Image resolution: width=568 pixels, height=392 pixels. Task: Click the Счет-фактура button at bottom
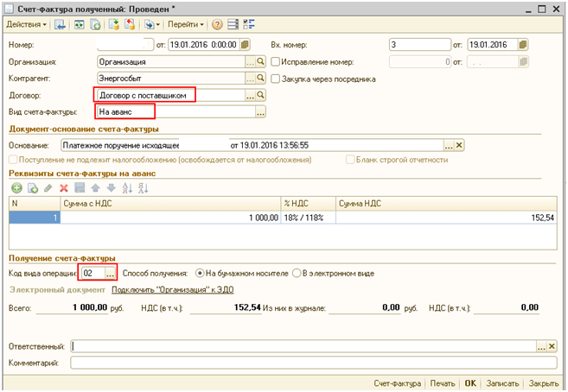click(398, 383)
